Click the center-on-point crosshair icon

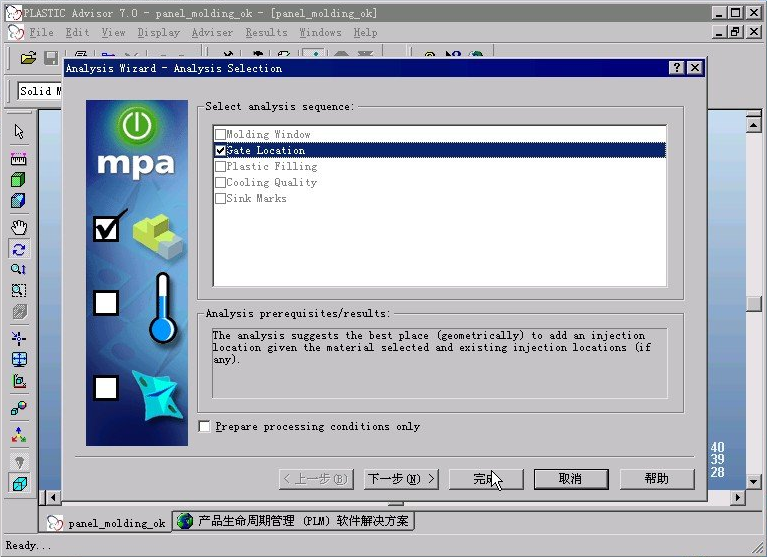click(x=19, y=338)
